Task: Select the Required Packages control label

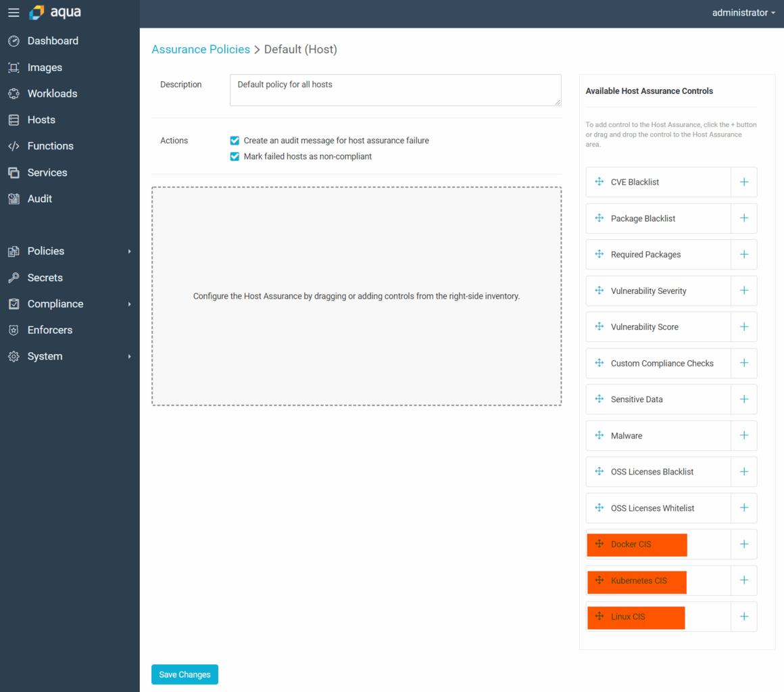Action: point(645,255)
